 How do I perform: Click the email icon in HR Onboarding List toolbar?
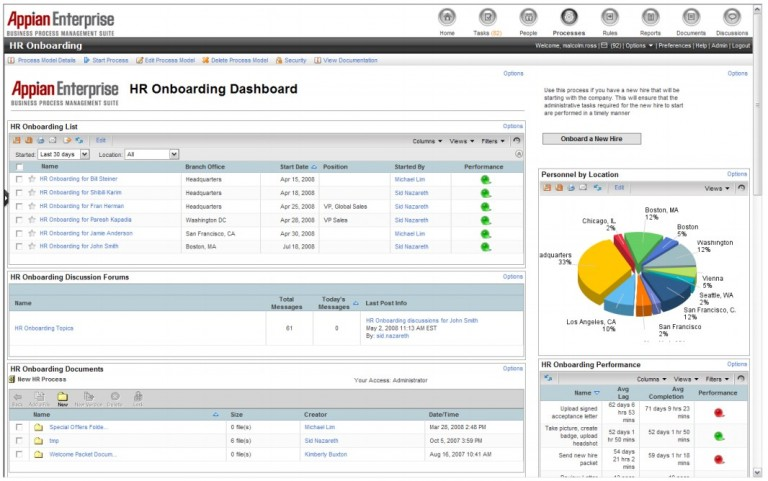click(53, 141)
